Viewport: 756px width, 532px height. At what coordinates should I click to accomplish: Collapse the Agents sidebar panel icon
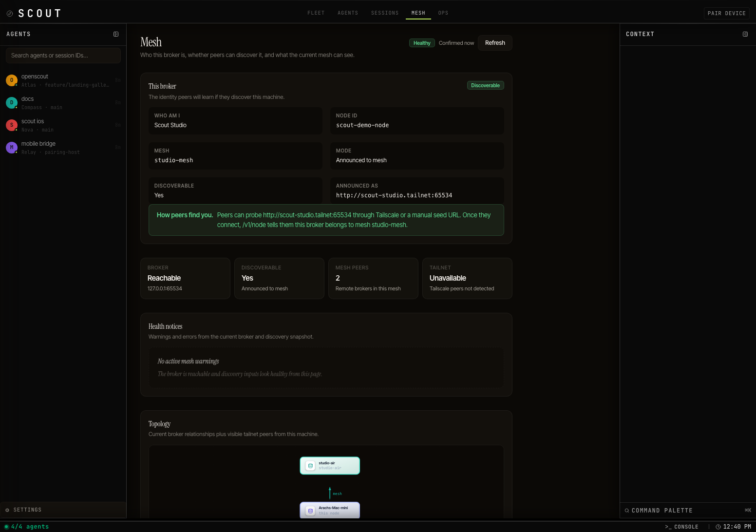(116, 34)
